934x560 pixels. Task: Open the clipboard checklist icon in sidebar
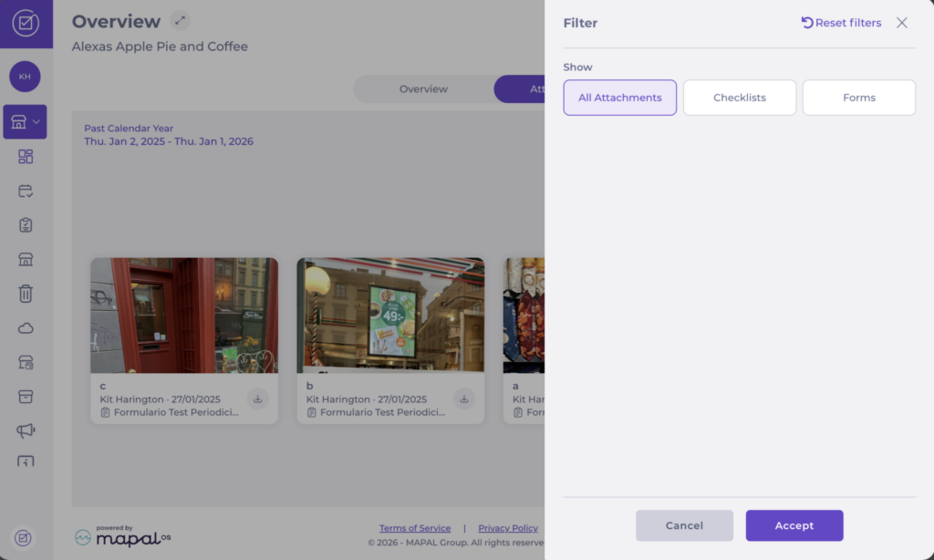tap(26, 225)
